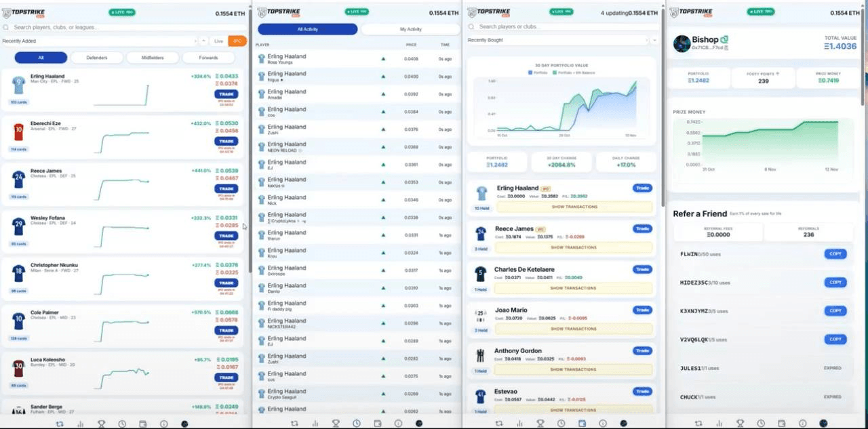The image size is (868, 429).
Task: Click Erling Haaland jersey icon in market list
Action: tap(18, 85)
